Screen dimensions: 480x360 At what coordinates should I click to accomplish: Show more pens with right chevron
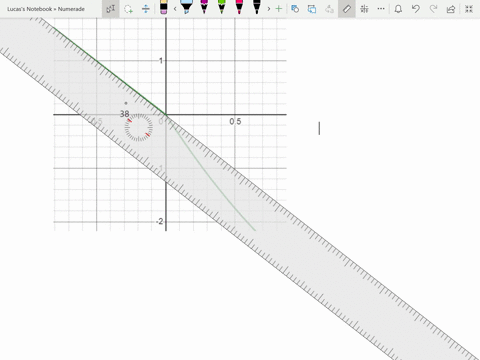click(x=269, y=9)
